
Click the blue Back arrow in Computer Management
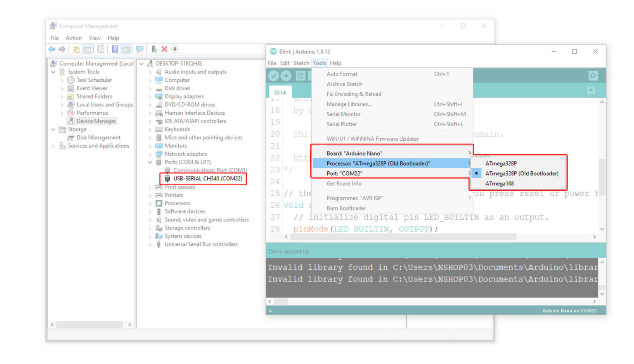coord(52,49)
